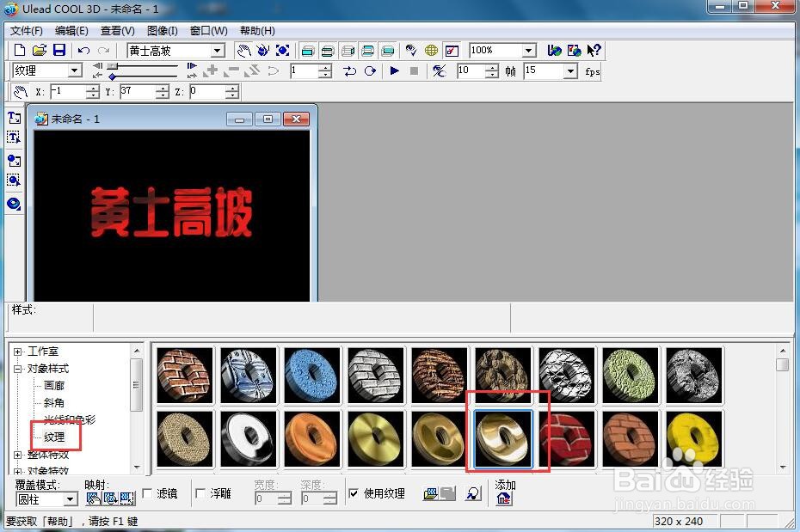The width and height of the screenshot is (800, 532).
Task: Load texture image file icon beside 使用纹理
Action: pos(431,493)
